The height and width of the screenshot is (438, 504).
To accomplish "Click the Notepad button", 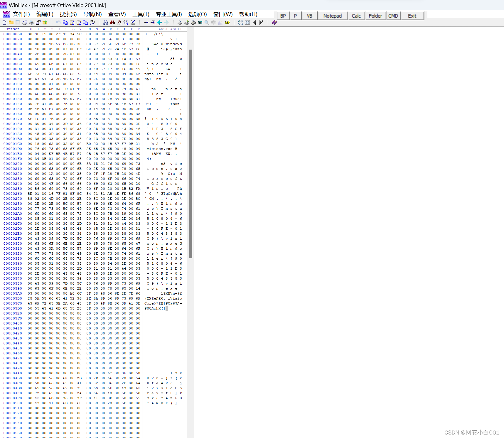I will (x=333, y=16).
